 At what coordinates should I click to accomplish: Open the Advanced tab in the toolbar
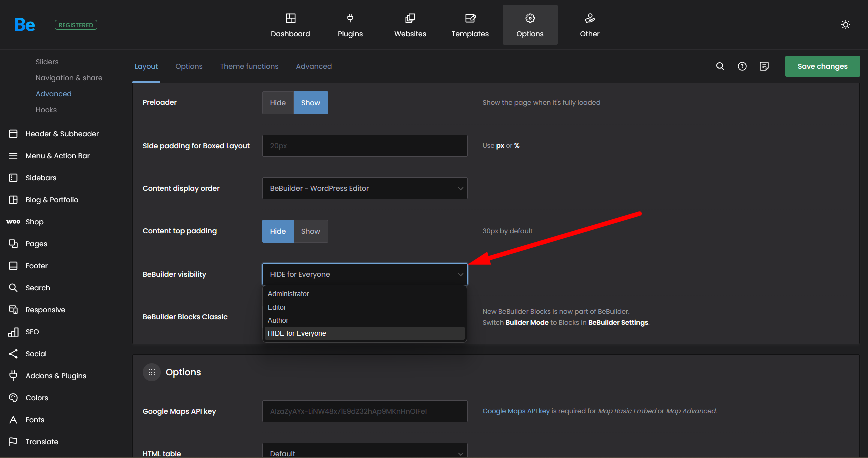314,66
